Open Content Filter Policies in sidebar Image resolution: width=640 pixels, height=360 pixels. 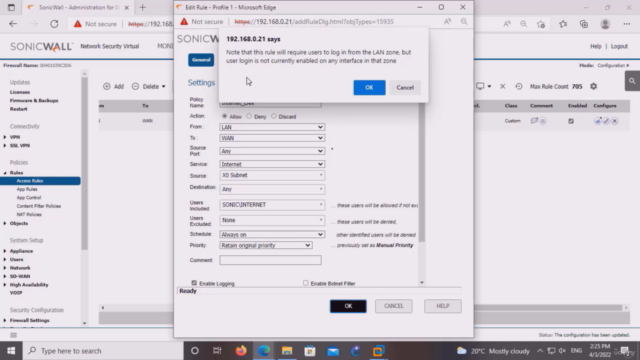(x=39, y=206)
